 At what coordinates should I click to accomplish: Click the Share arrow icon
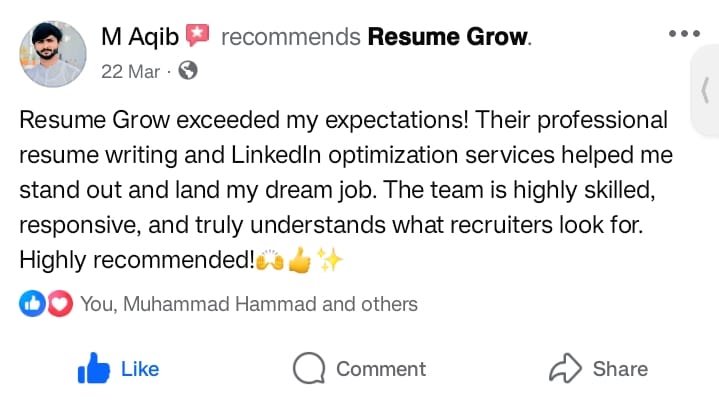click(x=566, y=369)
